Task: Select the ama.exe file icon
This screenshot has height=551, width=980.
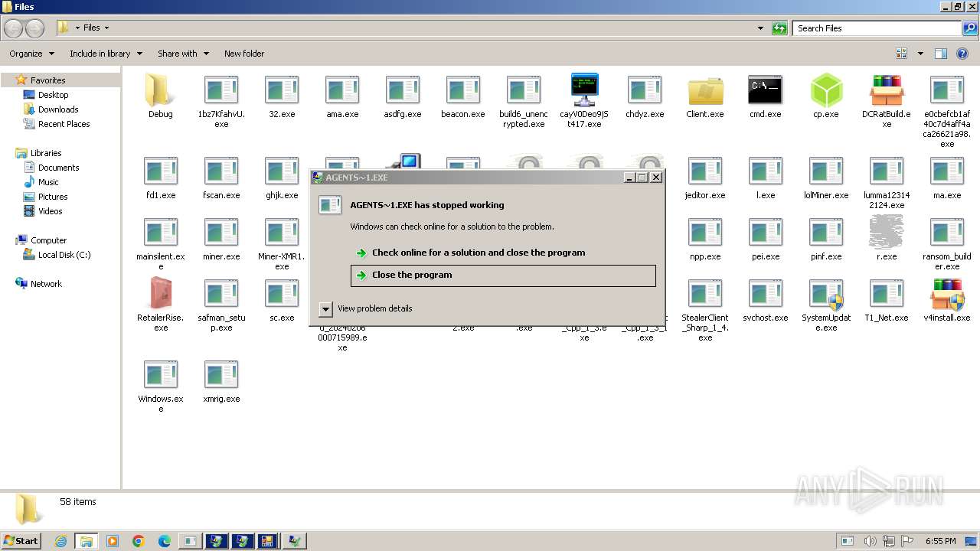Action: 342,90
